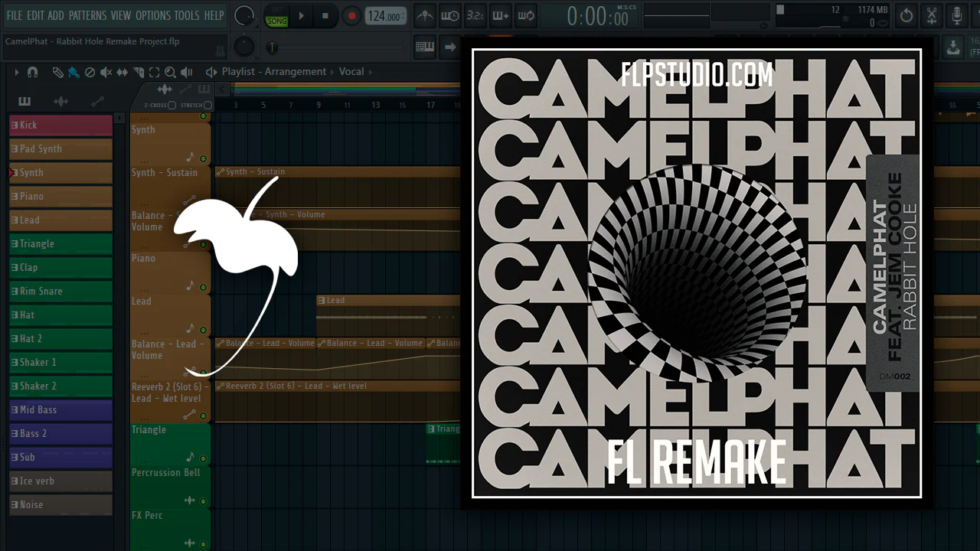Click the song position slider
980x551 pixels.
coord(337,47)
